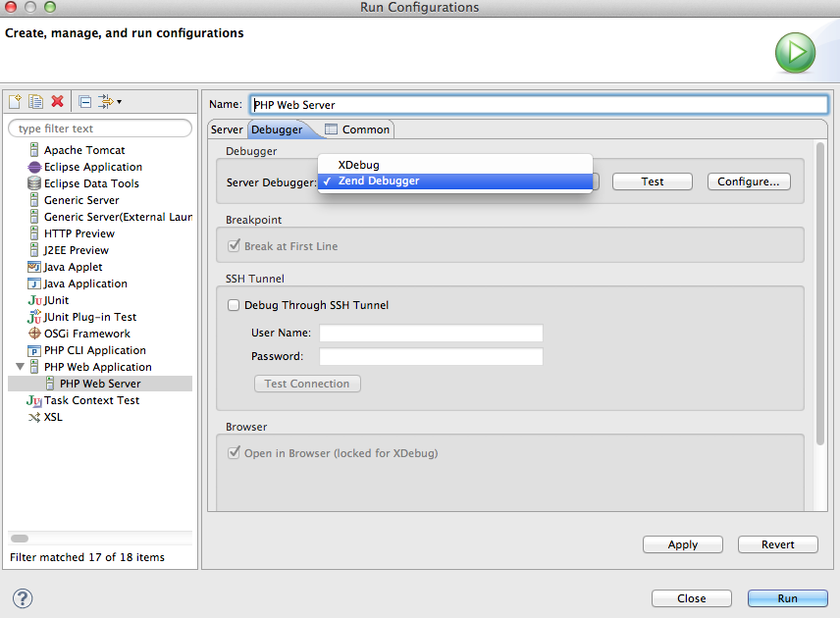Toggle the Open in Browser checkbox

pos(234,452)
